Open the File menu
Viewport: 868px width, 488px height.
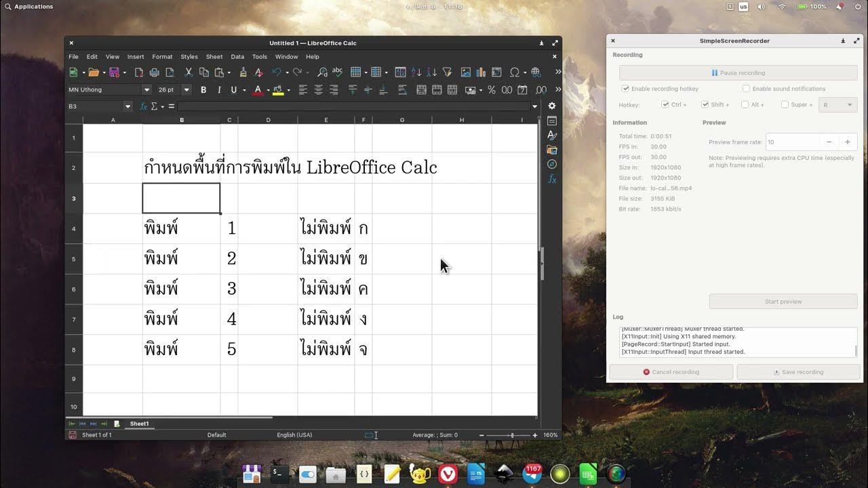click(x=73, y=57)
